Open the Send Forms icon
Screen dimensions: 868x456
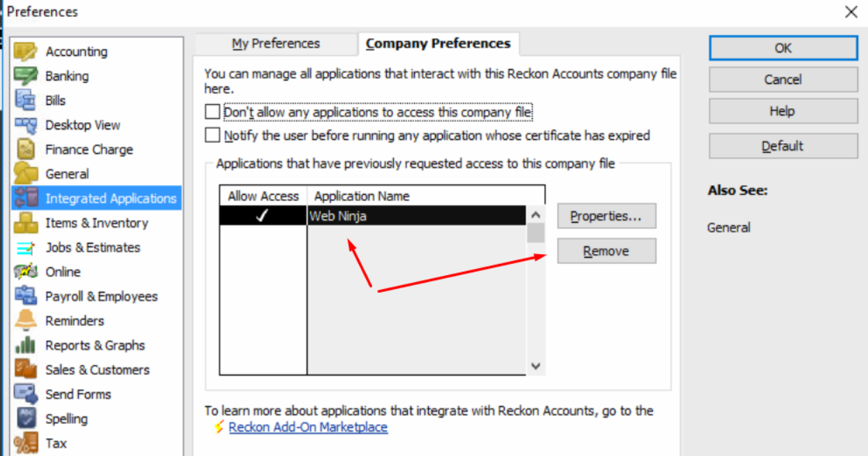[x=26, y=394]
